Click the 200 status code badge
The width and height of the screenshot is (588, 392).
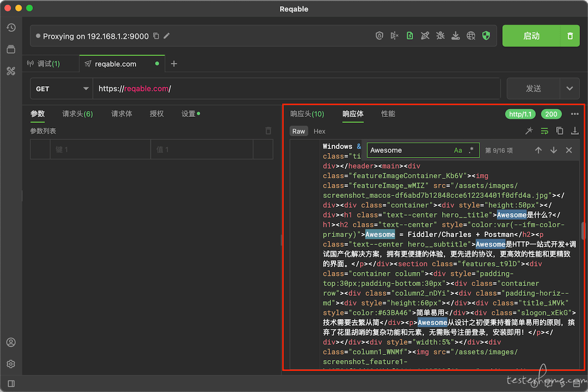552,114
